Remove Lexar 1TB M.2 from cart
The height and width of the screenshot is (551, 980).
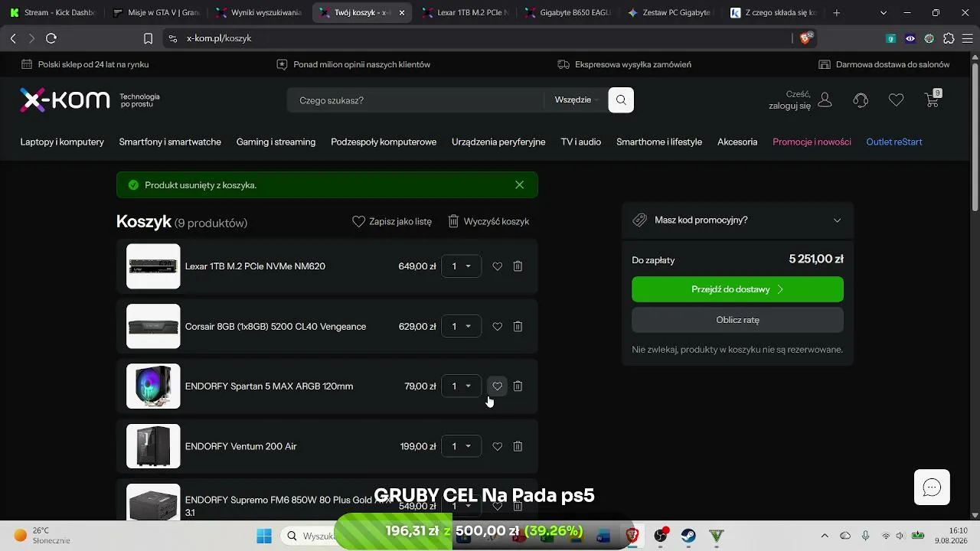point(518,266)
